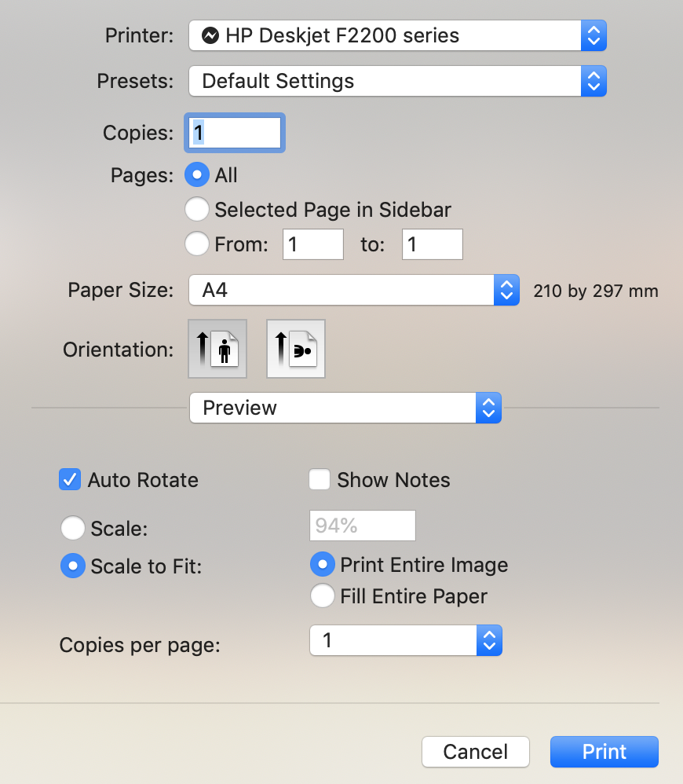Choose the Fill Entire Paper option

[322, 596]
